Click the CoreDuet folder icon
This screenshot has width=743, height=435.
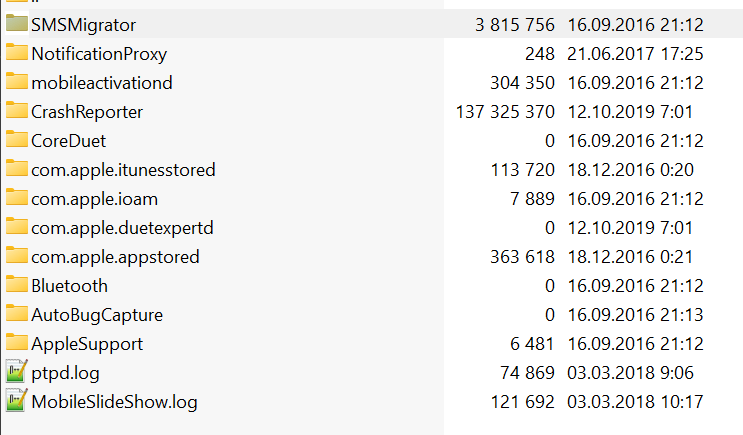pos(17,139)
